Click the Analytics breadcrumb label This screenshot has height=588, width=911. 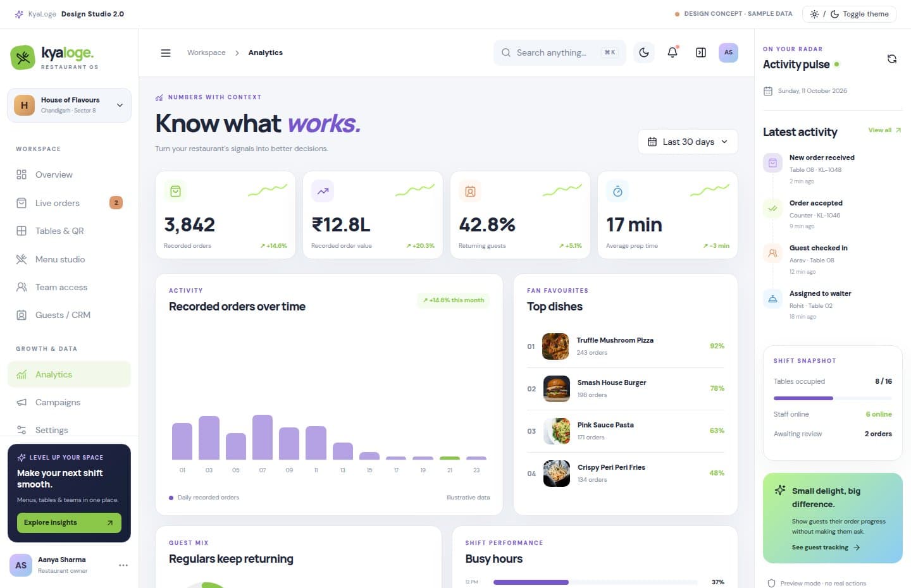pyautogui.click(x=265, y=52)
